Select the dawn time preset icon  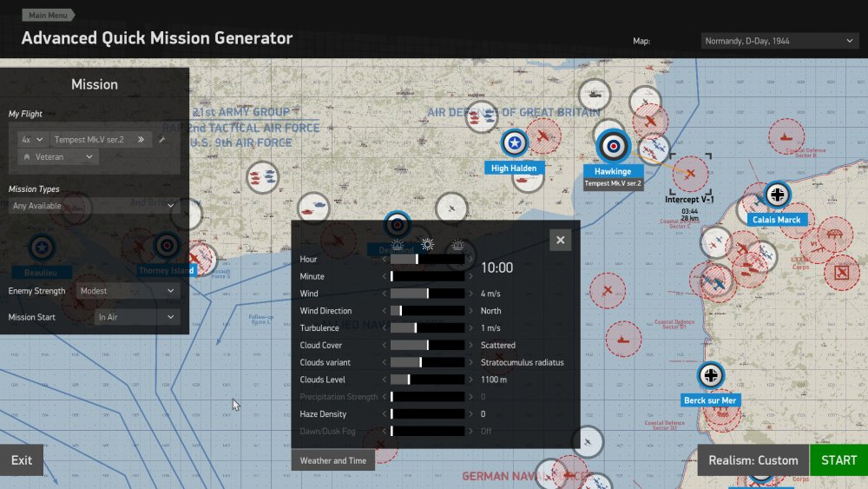[x=397, y=244]
